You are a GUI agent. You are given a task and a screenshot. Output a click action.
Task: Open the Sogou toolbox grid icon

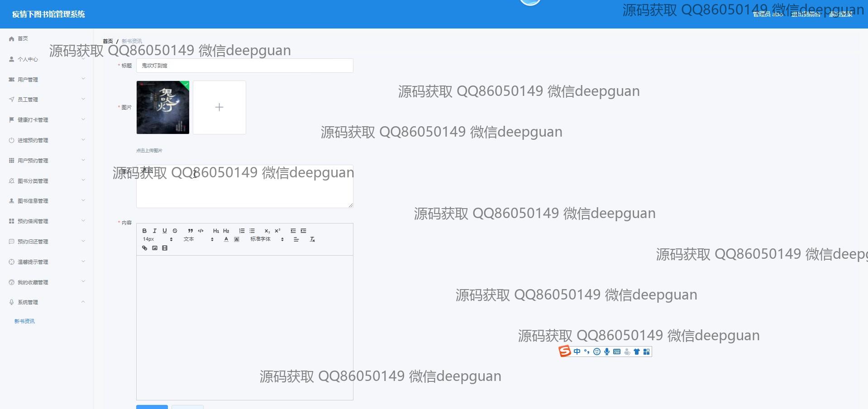(647, 352)
